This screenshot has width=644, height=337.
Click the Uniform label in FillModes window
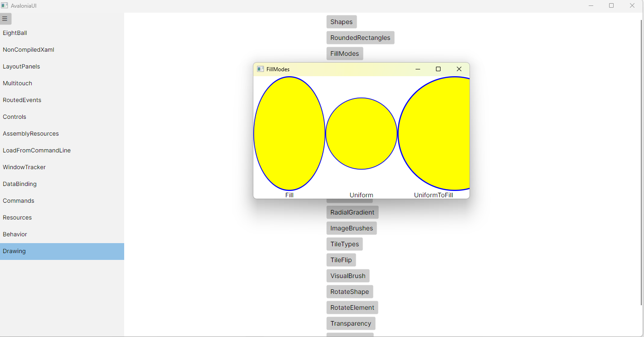pyautogui.click(x=361, y=195)
